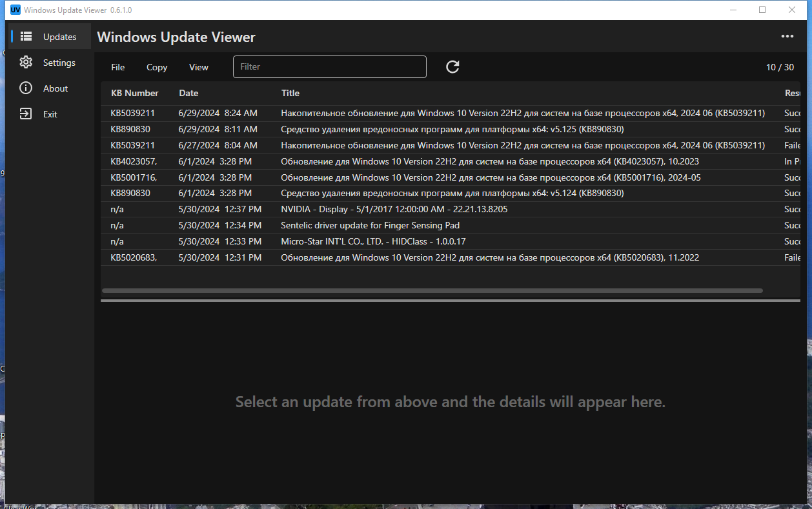The width and height of the screenshot is (812, 509).
Task: Open the About page label
Action: click(56, 88)
